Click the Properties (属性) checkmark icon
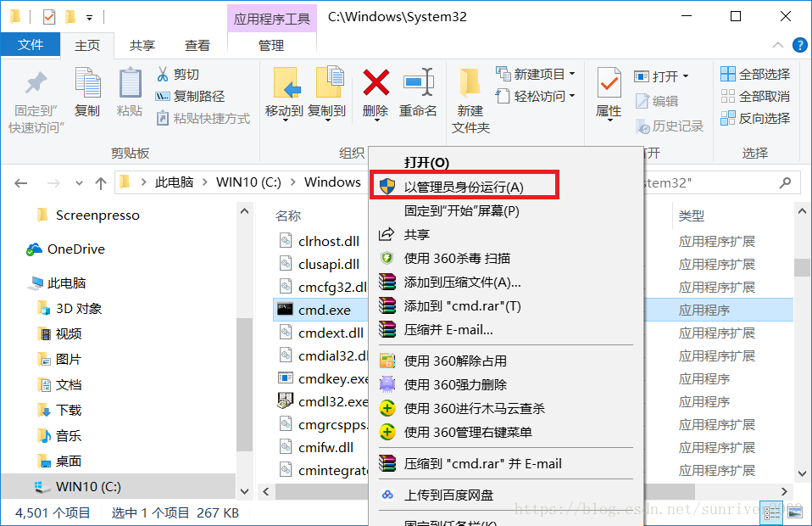Image resolution: width=812 pixels, height=526 pixels. (x=609, y=82)
